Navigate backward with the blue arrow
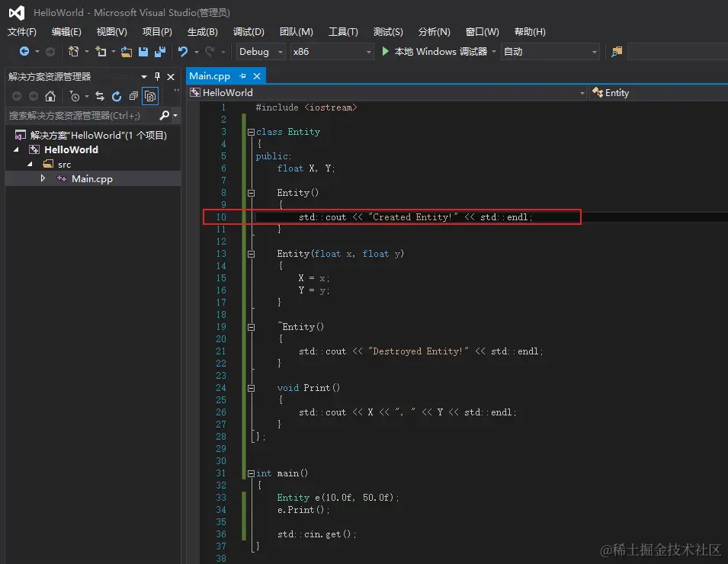The image size is (728, 564). (x=24, y=52)
